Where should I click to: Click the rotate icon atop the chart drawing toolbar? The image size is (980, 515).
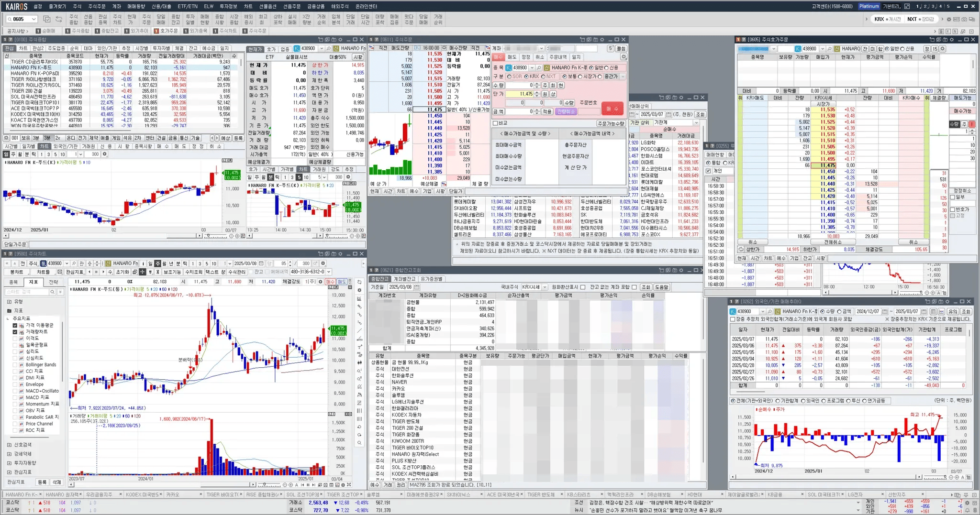(359, 282)
